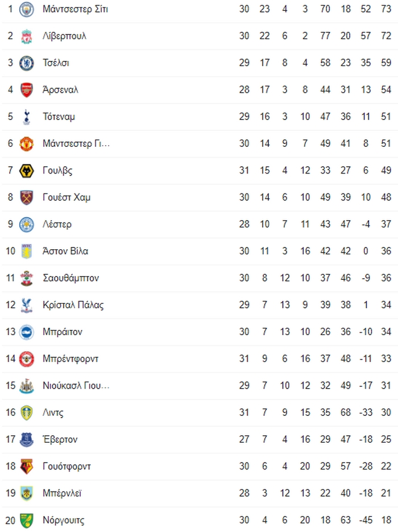The height and width of the screenshot is (532, 398).
Task: Open the Κρίσταλ Πάλας team page
Action: click(x=73, y=305)
